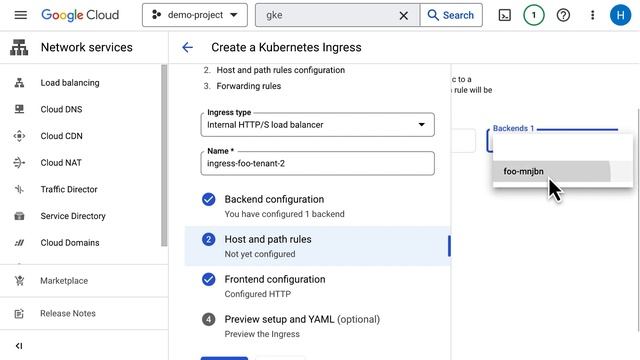This screenshot has width=640, height=360.
Task: Click 'You have configured 1 backend' text
Action: pos(284,214)
